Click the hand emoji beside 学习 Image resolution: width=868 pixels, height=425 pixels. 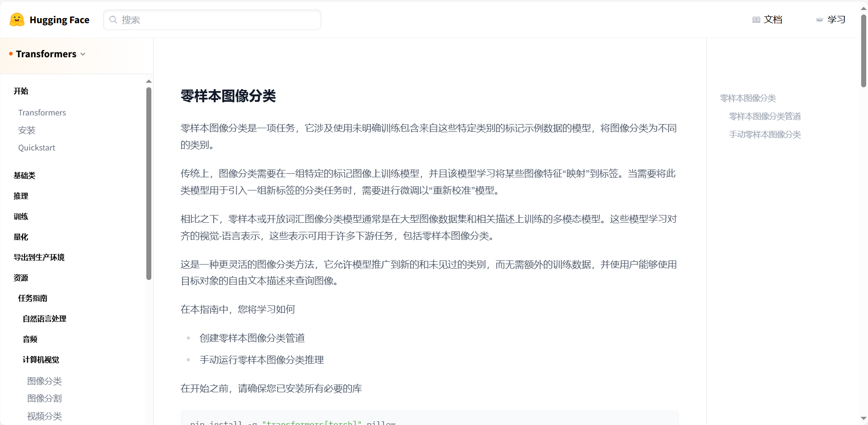tap(819, 20)
